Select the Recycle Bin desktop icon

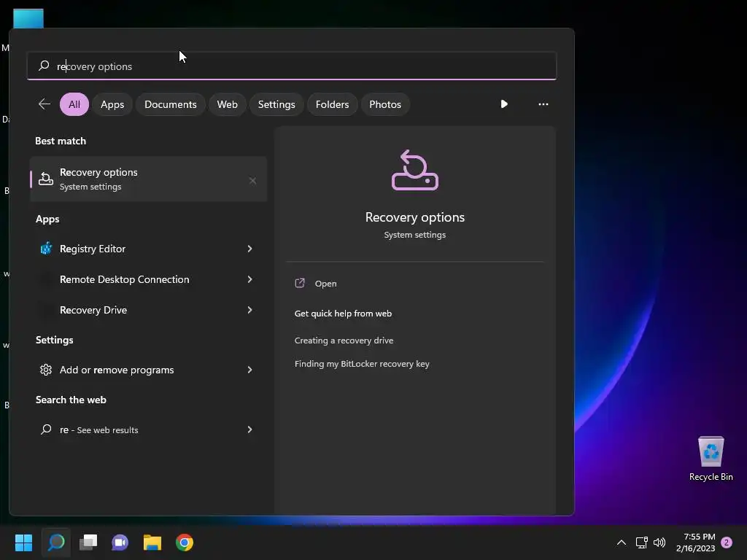(x=711, y=459)
